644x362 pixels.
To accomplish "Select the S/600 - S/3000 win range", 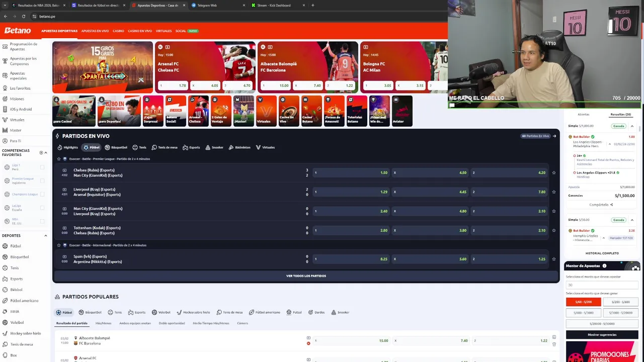I will coord(583,313).
